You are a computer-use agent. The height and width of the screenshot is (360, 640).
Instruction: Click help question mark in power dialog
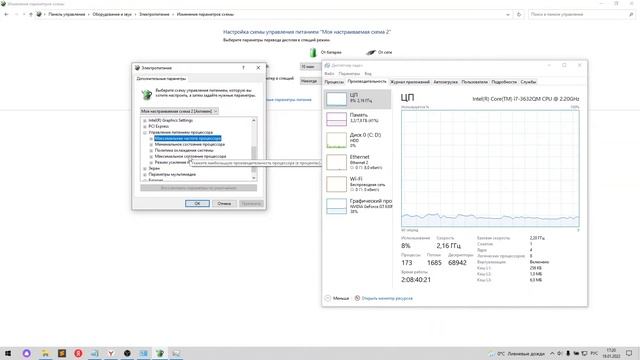tap(243, 68)
